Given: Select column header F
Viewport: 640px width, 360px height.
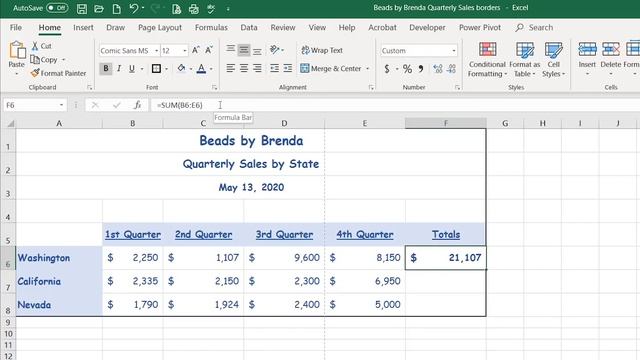Looking at the screenshot, I should [445, 123].
